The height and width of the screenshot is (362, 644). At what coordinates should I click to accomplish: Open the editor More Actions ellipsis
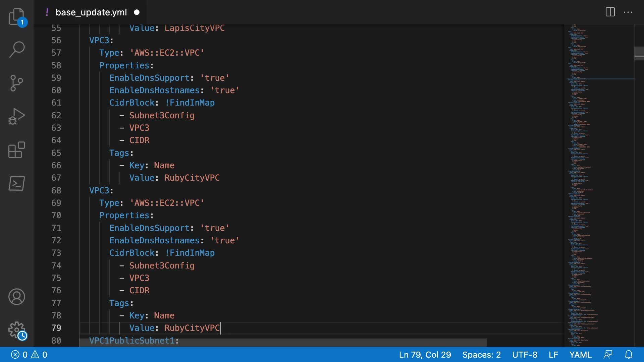coord(628,12)
